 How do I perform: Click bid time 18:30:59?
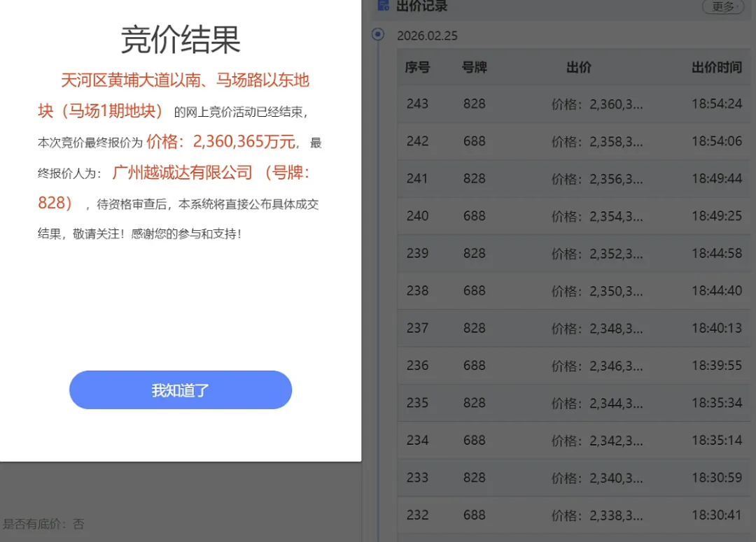point(717,478)
